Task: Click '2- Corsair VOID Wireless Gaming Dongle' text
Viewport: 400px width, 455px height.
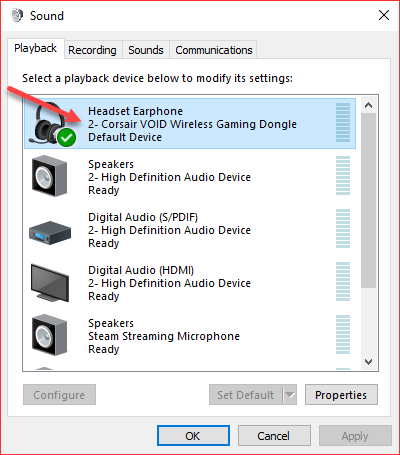Action: pos(192,124)
